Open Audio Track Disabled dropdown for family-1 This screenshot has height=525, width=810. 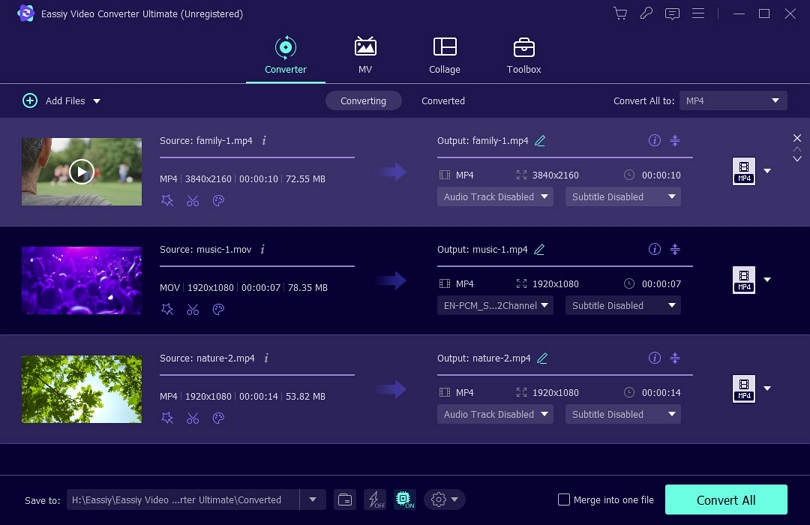(x=495, y=197)
